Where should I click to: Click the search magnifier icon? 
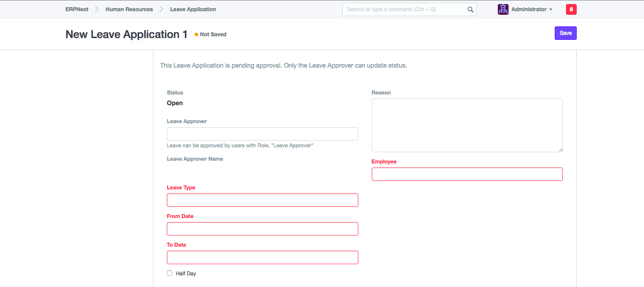click(470, 9)
